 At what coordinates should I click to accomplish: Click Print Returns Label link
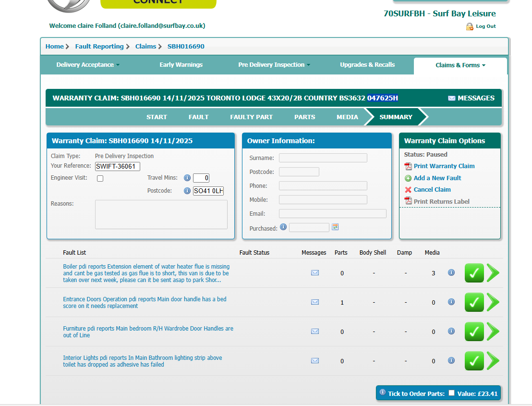[x=441, y=202]
